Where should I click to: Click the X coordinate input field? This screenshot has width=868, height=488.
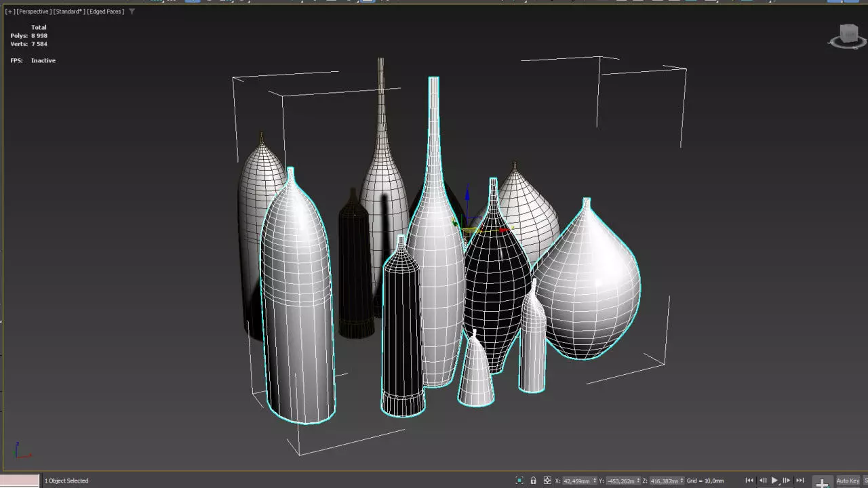tap(577, 481)
